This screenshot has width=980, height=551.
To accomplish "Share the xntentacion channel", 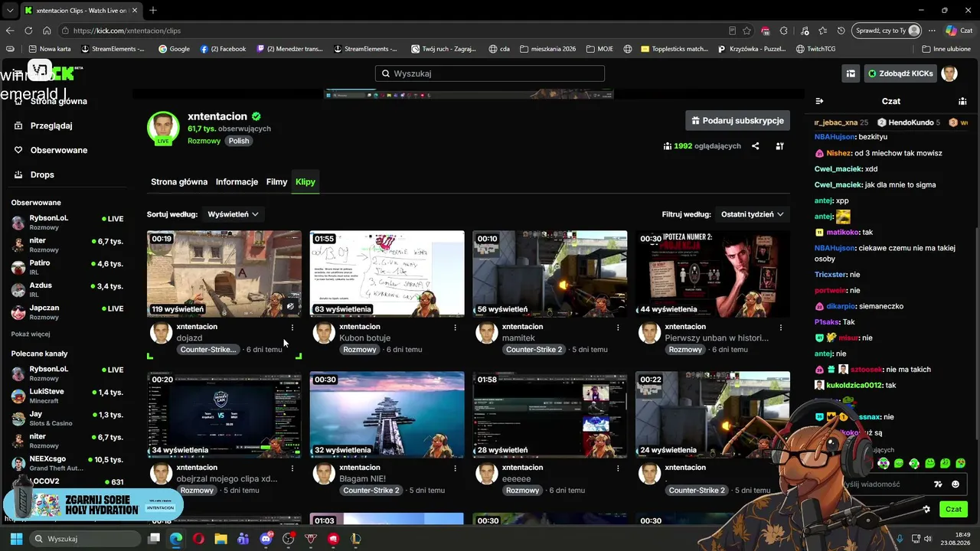I will click(755, 146).
